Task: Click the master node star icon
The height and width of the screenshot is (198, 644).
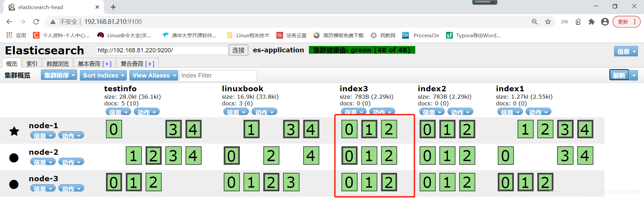Action: point(14,131)
